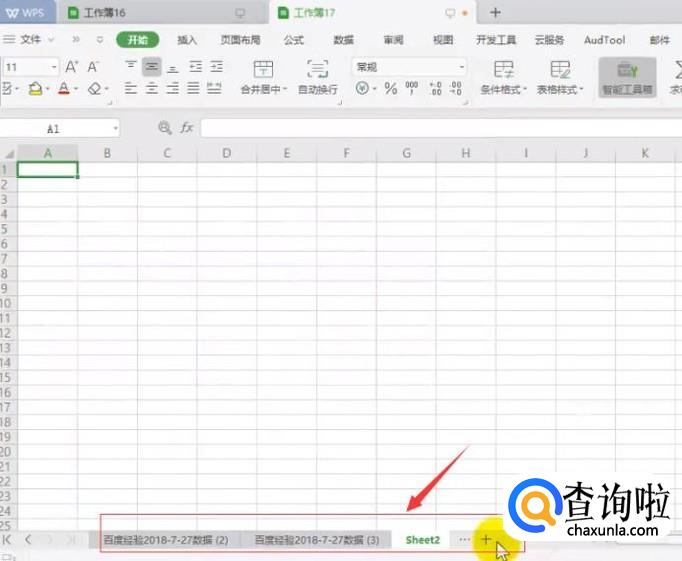Toggle 自动换行 wrap text
Screen dimensions: 682x561
[318, 77]
